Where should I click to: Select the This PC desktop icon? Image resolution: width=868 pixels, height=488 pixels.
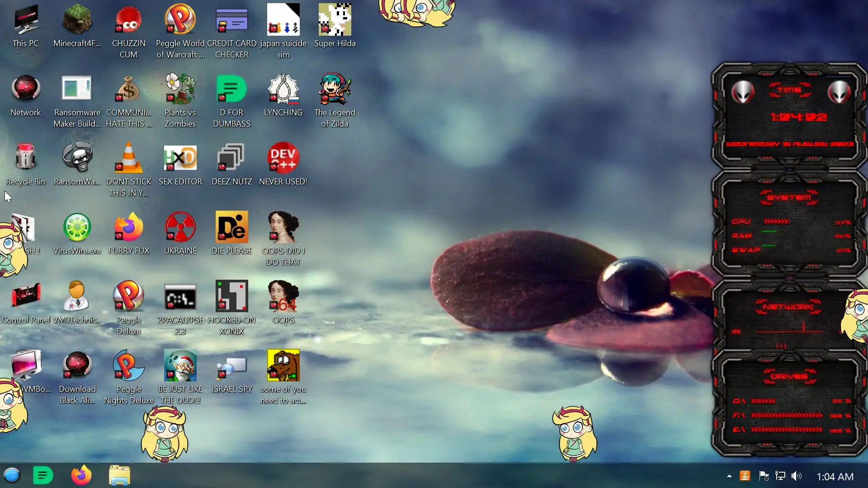point(26,20)
